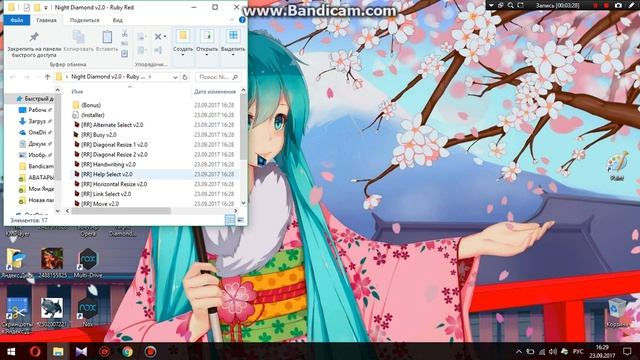
Task: Show hidden system tray icons chevron
Action: click(519, 351)
